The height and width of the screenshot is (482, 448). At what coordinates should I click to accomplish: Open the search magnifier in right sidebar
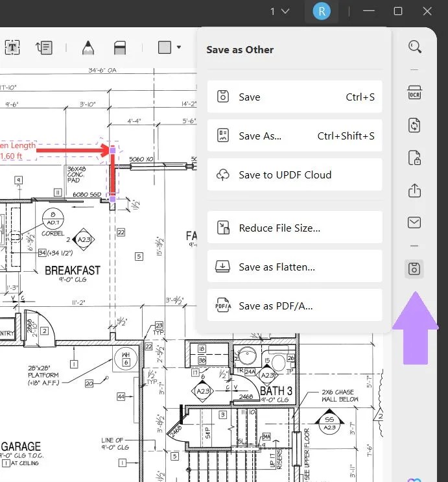click(414, 47)
